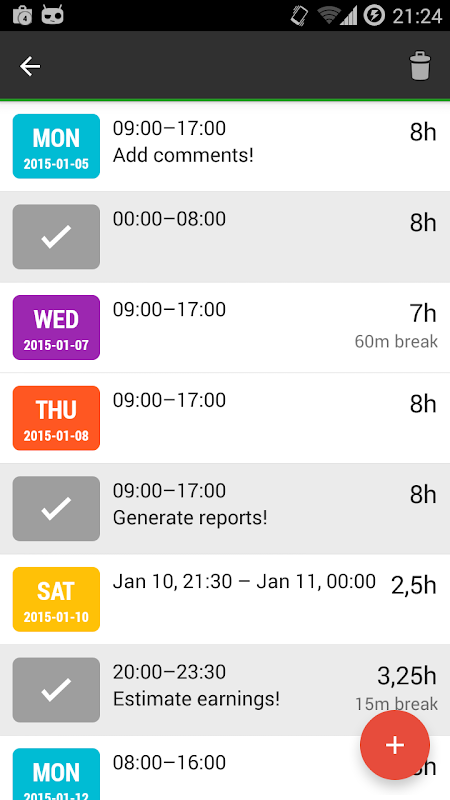Image resolution: width=450 pixels, height=800 pixels.
Task: Tap the vibrate mode icon in the status bar
Action: pos(299,15)
